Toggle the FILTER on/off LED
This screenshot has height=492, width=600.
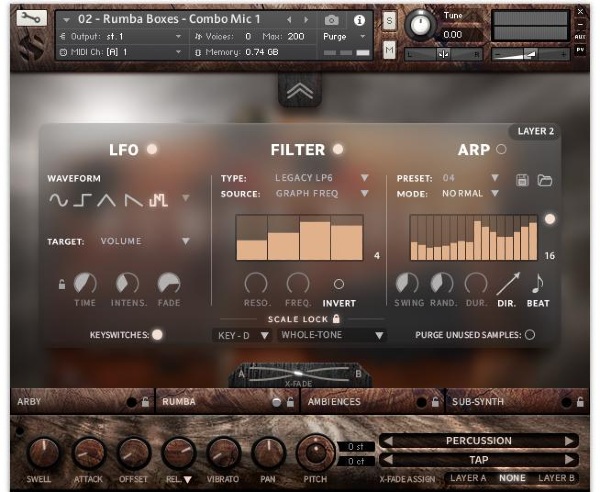pyautogui.click(x=338, y=149)
